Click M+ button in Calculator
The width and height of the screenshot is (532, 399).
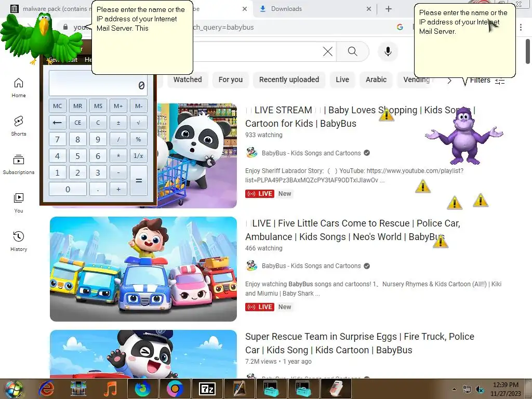coord(118,106)
